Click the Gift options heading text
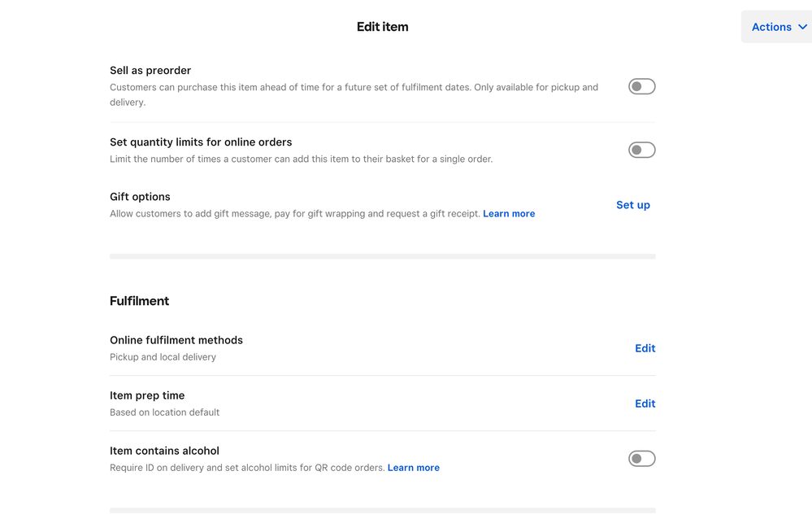Image resolution: width=812 pixels, height=519 pixels. tap(140, 197)
